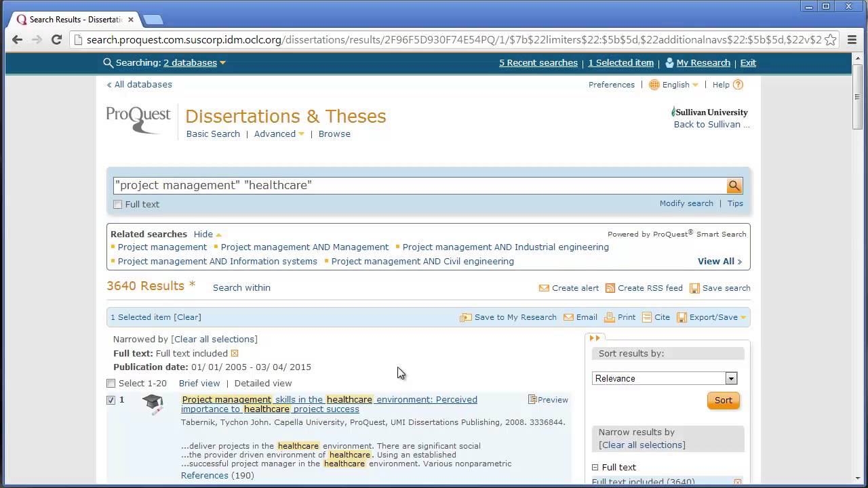This screenshot has height=488, width=868.
Task: Click the Cite icon
Action: point(647,317)
